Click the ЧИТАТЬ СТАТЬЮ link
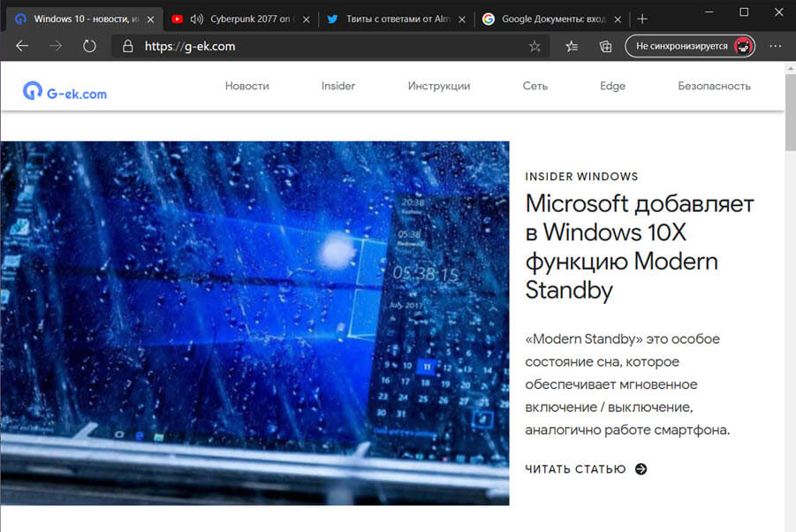The height and width of the screenshot is (532, 796). pyautogui.click(x=575, y=469)
